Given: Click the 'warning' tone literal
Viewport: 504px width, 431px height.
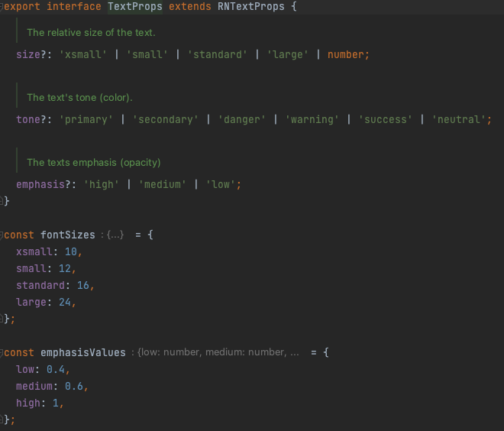Looking at the screenshot, I should [312, 119].
